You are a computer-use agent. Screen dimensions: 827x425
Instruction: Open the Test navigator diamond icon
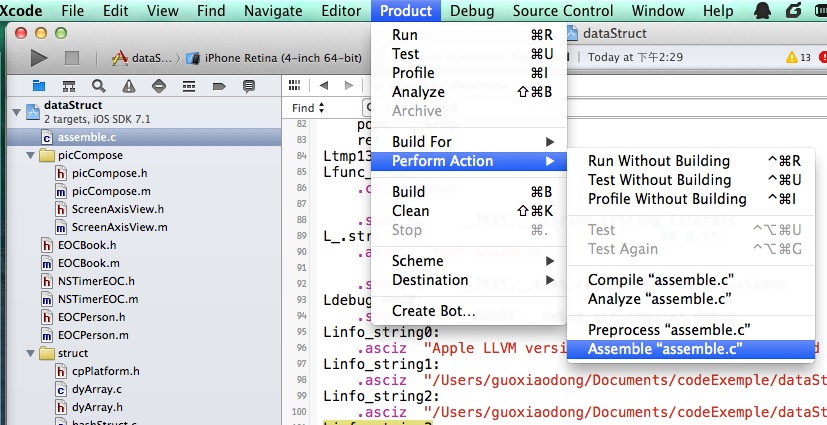tap(159, 86)
